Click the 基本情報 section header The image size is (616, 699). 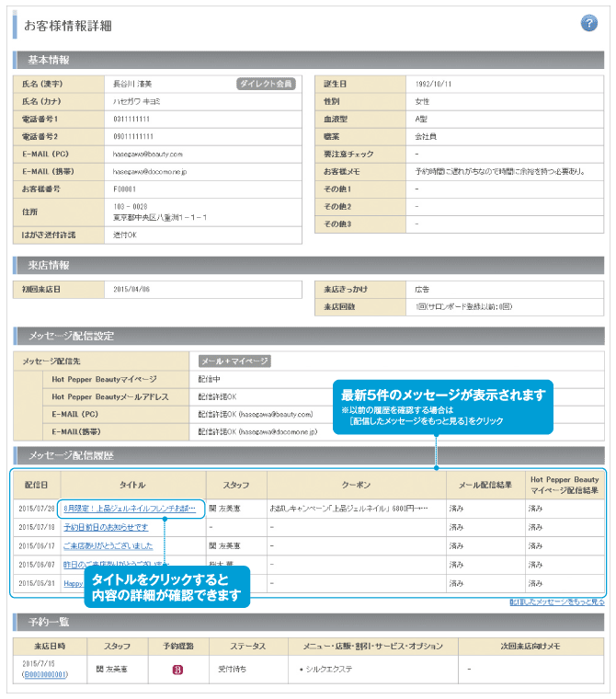[x=49, y=61]
